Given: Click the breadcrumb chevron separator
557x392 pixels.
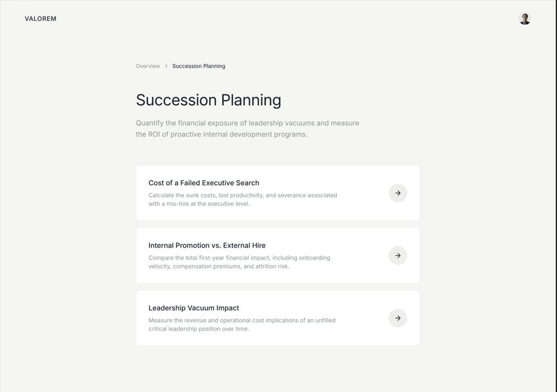Looking at the screenshot, I should pos(166,66).
